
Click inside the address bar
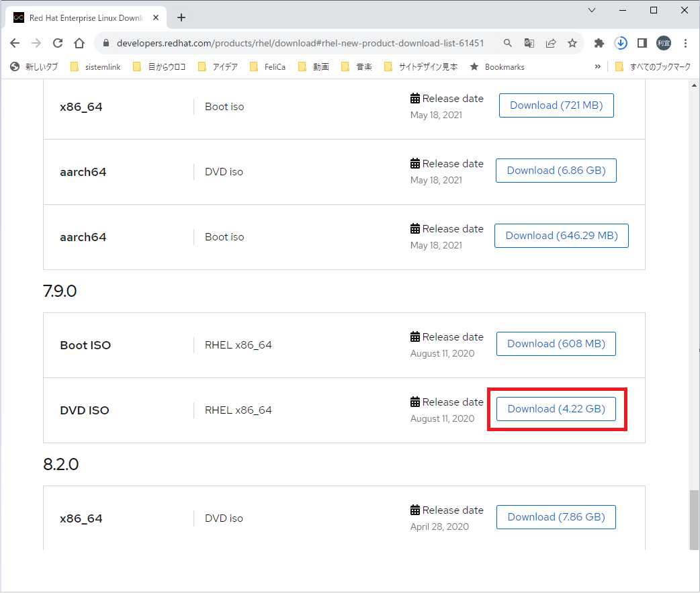coord(302,42)
